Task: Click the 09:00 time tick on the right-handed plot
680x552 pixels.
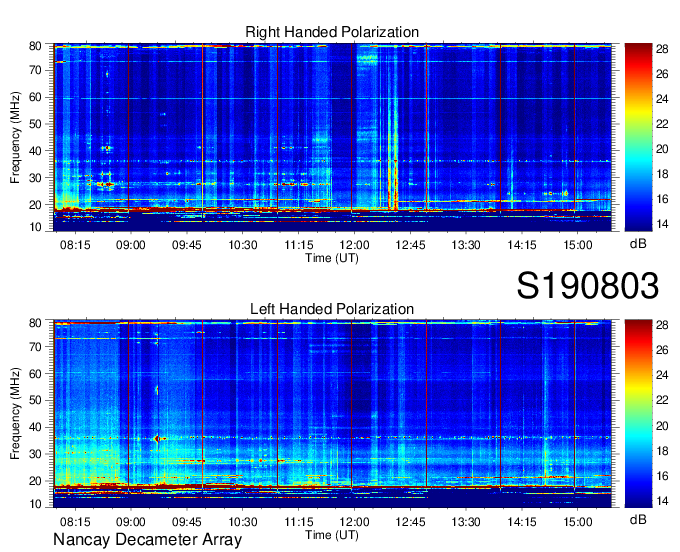Action: click(131, 245)
